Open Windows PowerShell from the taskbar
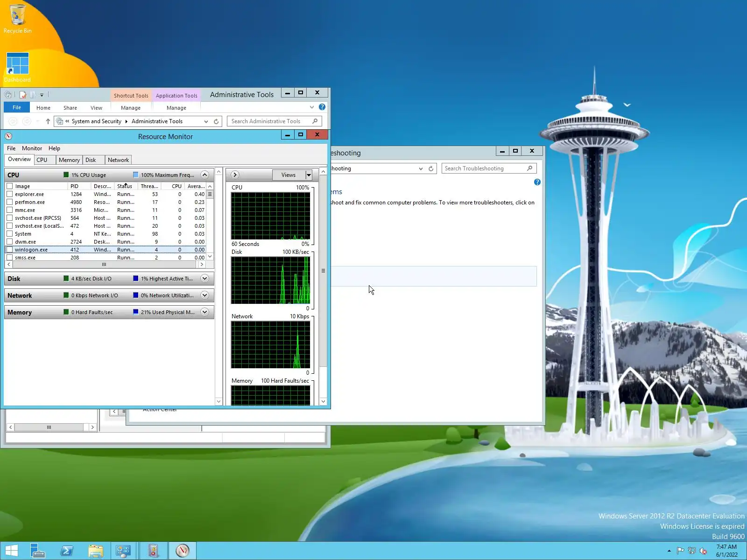The width and height of the screenshot is (747, 560). [x=67, y=551]
